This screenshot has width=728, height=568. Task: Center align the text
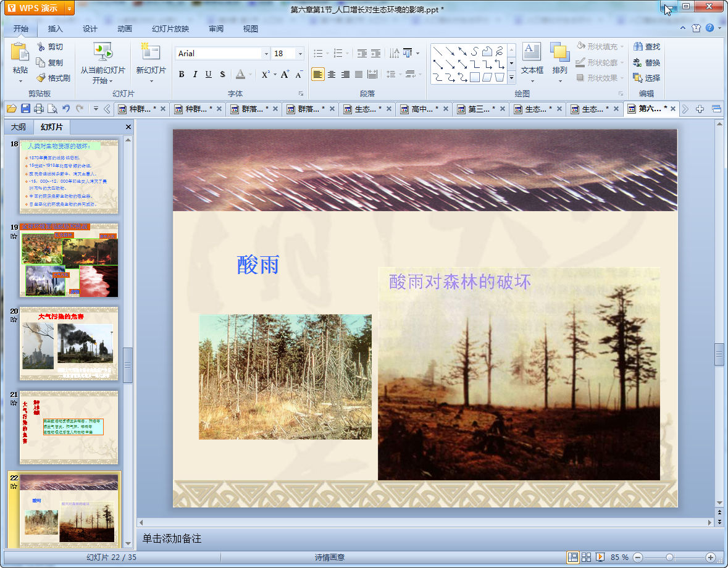332,74
